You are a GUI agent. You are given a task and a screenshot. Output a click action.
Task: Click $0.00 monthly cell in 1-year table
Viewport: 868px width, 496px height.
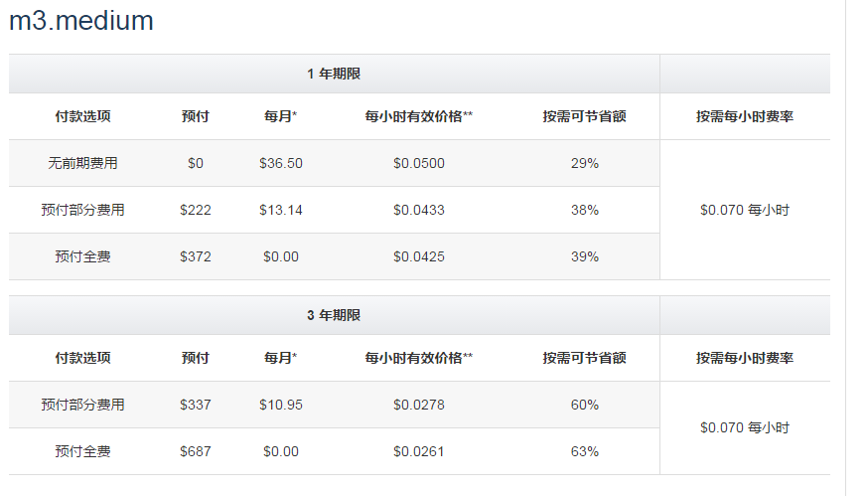[x=281, y=256]
